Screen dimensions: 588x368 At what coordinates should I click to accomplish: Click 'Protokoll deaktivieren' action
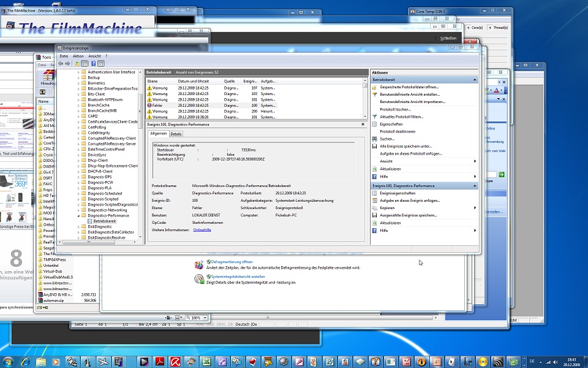(398, 132)
